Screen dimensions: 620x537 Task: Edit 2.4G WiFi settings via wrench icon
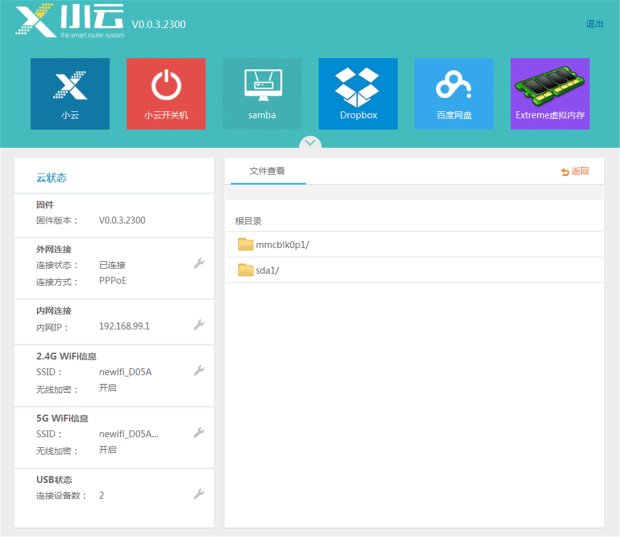199,371
